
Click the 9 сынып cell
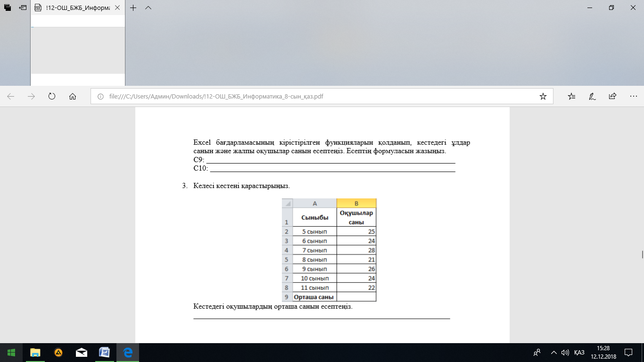click(x=314, y=269)
